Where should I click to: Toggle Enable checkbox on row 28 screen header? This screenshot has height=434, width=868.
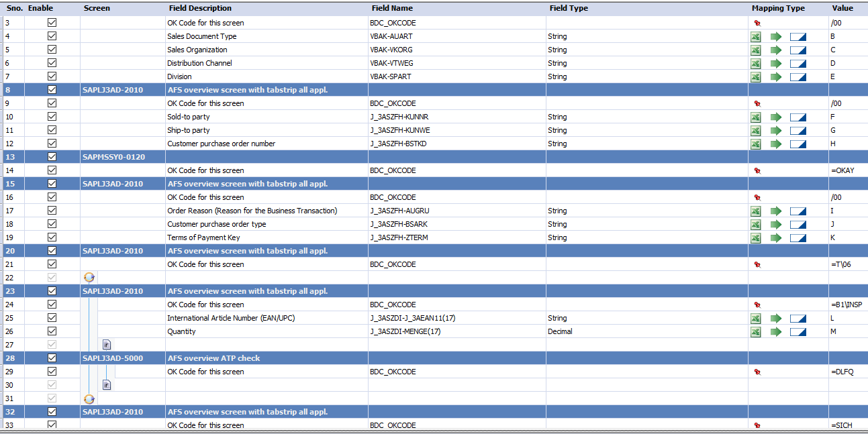coord(52,358)
